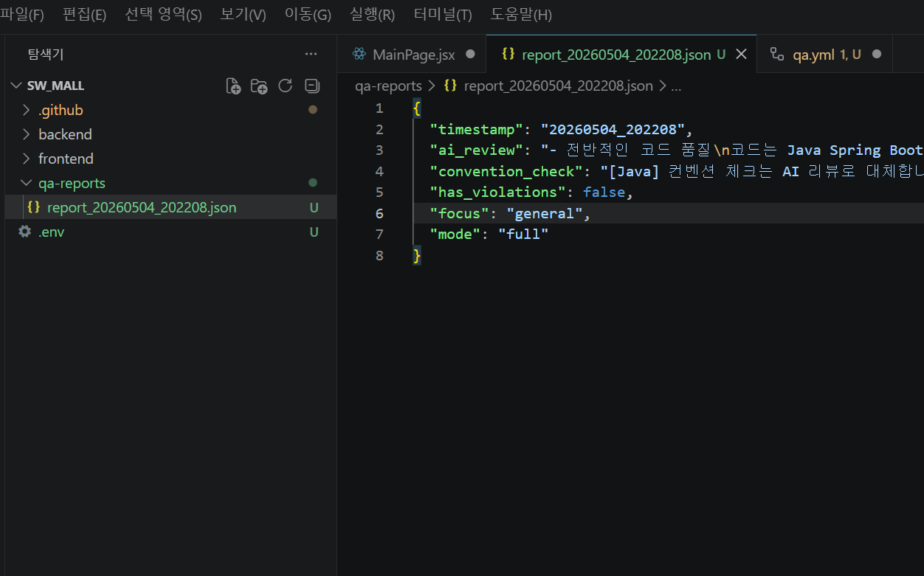Screen dimensions: 924x576
Task: Click the New Folder icon in explorer header
Action: pyautogui.click(x=259, y=86)
